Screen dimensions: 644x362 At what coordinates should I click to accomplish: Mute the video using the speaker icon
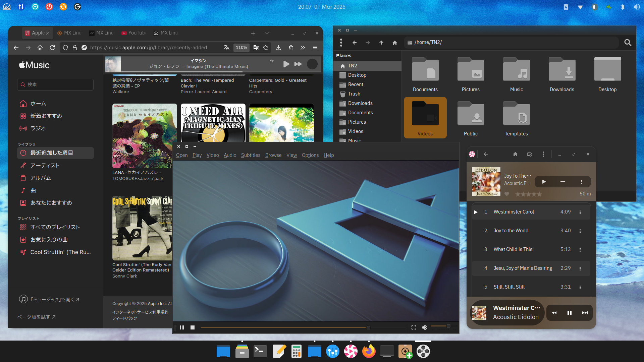coord(424,327)
